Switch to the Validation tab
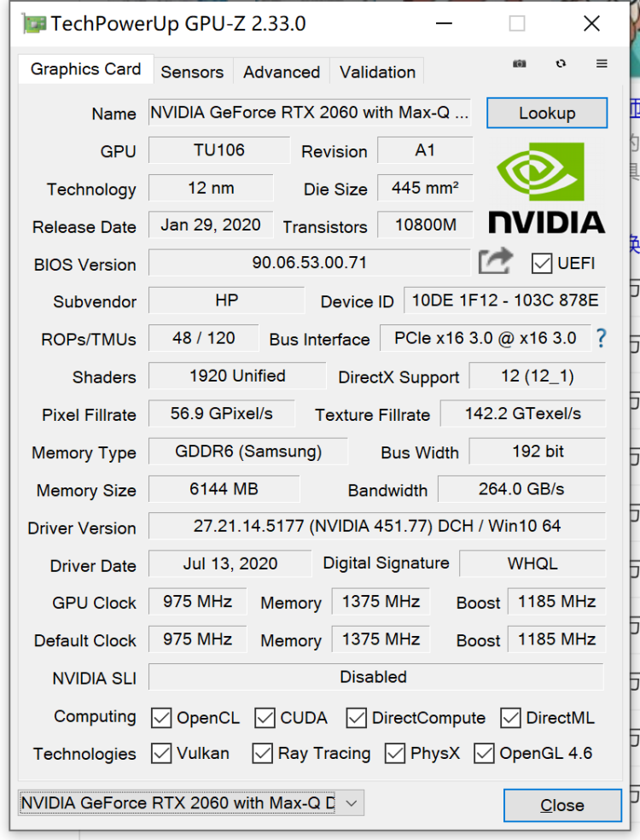 click(x=377, y=72)
